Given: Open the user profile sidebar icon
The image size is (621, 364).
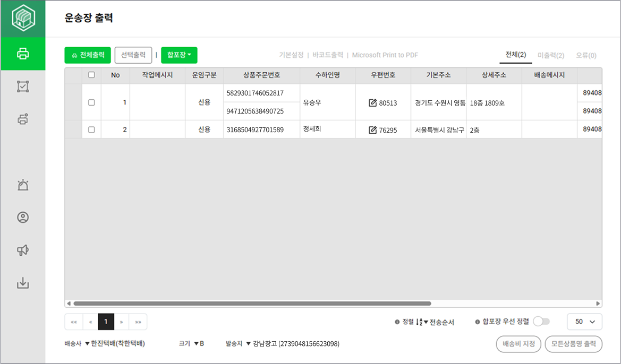Looking at the screenshot, I should click(23, 218).
